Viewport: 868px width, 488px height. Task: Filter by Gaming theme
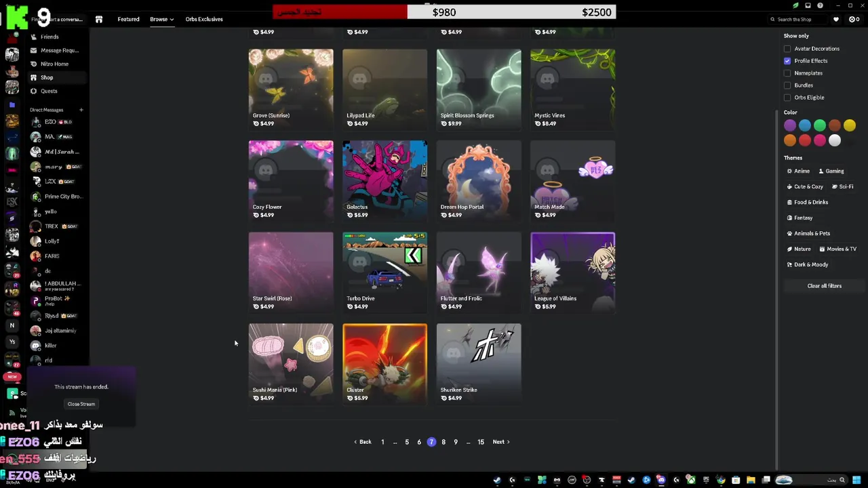[x=831, y=171]
